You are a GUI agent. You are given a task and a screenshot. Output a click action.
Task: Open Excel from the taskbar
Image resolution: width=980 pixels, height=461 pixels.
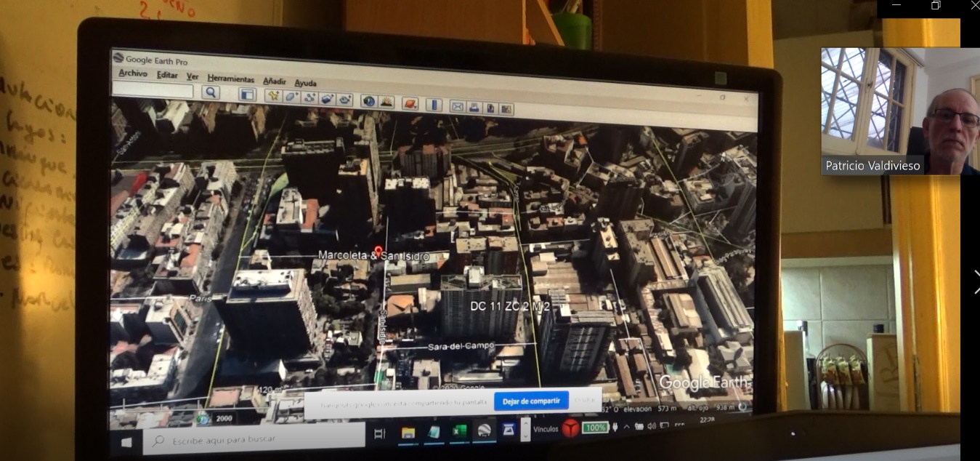coord(459,431)
